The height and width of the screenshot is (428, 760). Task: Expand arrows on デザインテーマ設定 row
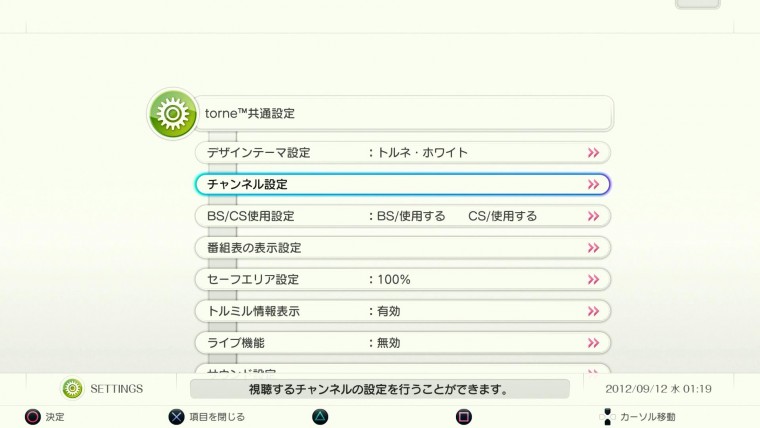593,153
